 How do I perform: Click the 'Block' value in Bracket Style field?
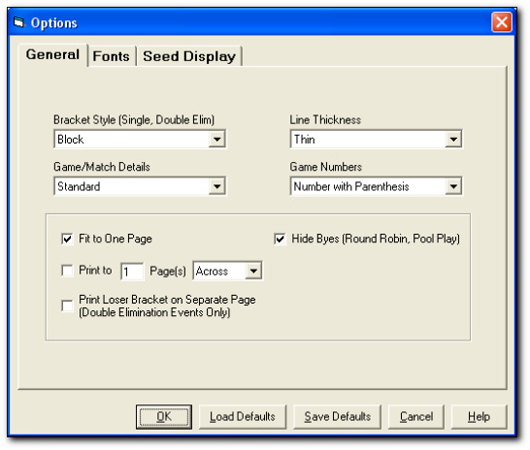(x=70, y=139)
